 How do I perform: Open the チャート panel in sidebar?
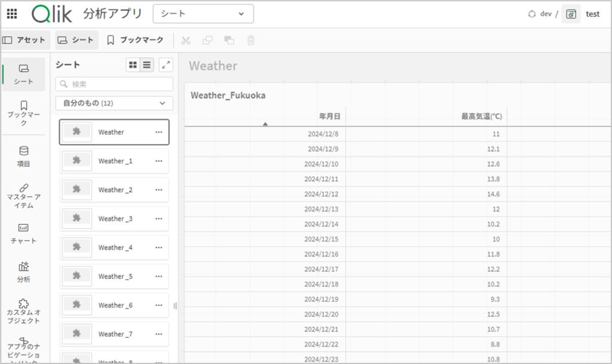click(23, 233)
